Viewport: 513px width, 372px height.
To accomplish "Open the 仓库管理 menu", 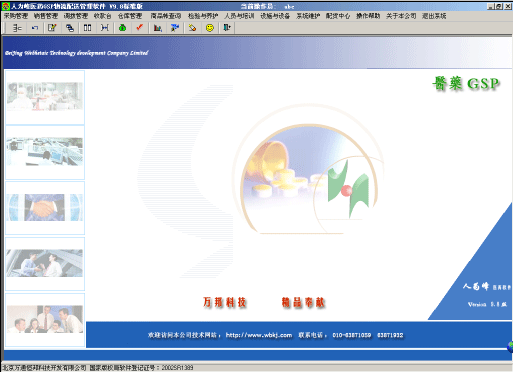I will point(130,16).
